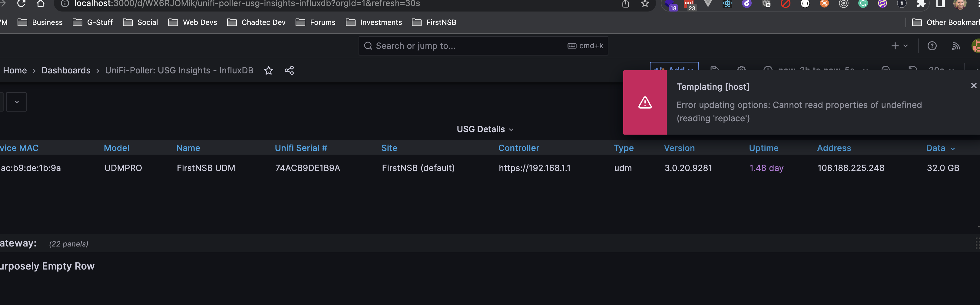The height and width of the screenshot is (305, 980).
Task: Open dashboard settings via the gear icon
Action: pyautogui.click(x=741, y=70)
